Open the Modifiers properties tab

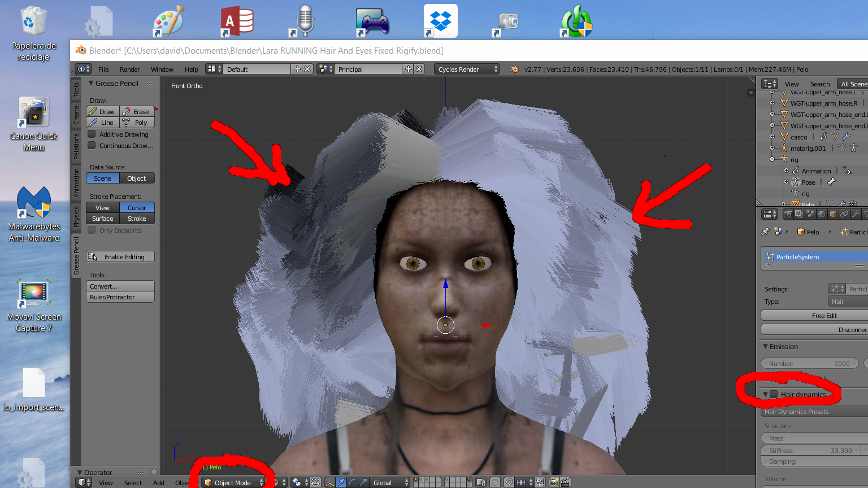tap(856, 214)
